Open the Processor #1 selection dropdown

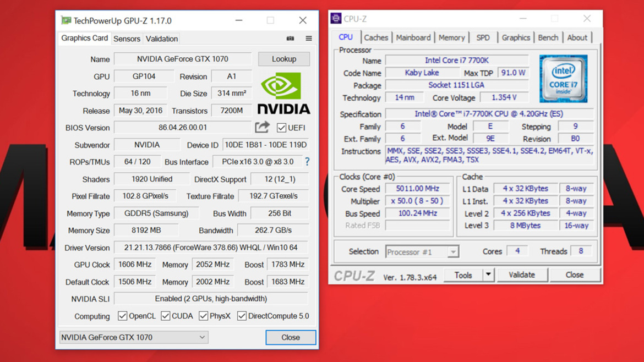[422, 251]
